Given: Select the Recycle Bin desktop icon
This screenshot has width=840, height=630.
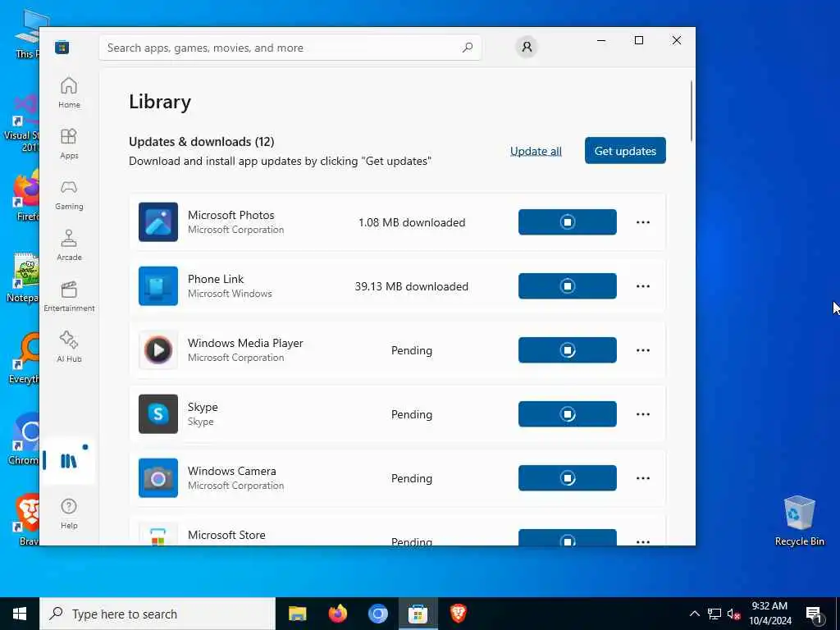Looking at the screenshot, I should click(799, 520).
